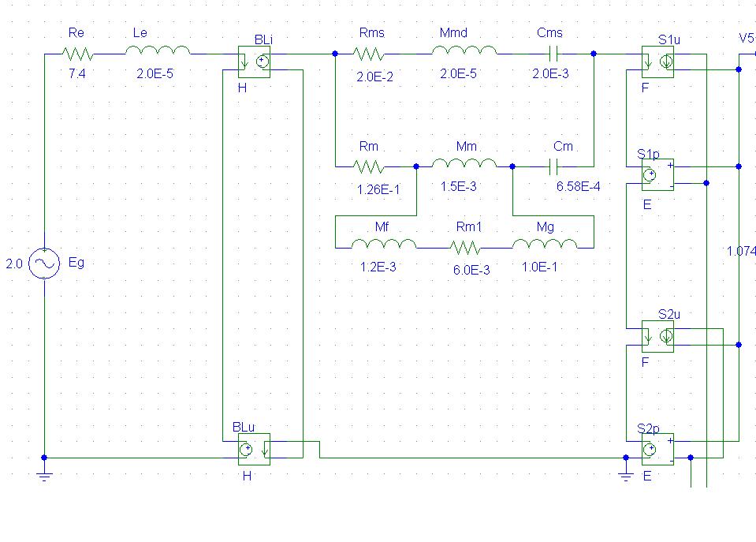Click the S1p controlled source block
The width and height of the screenshot is (756, 542).
(x=657, y=174)
